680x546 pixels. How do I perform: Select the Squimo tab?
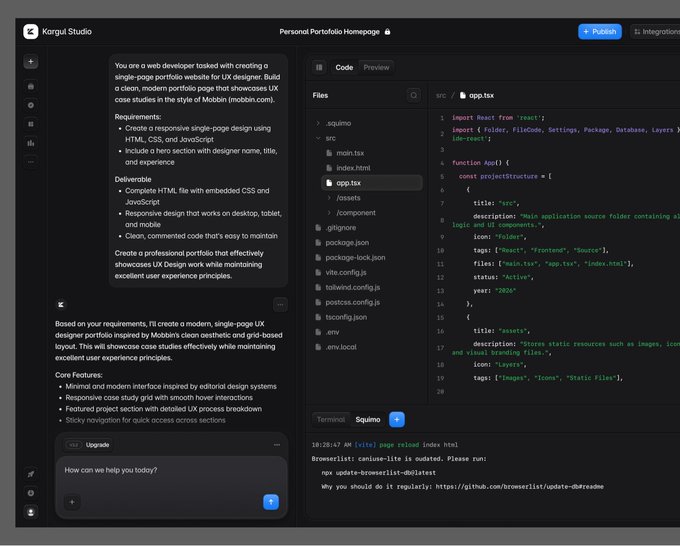pyautogui.click(x=368, y=419)
